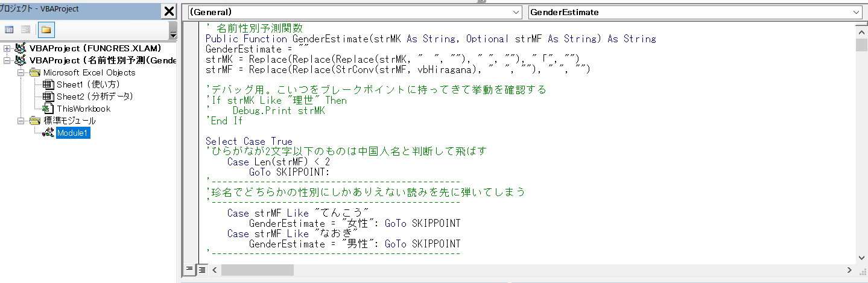Select the Microsoft Excel Objects label
The height and width of the screenshot is (283, 868).
click(89, 72)
